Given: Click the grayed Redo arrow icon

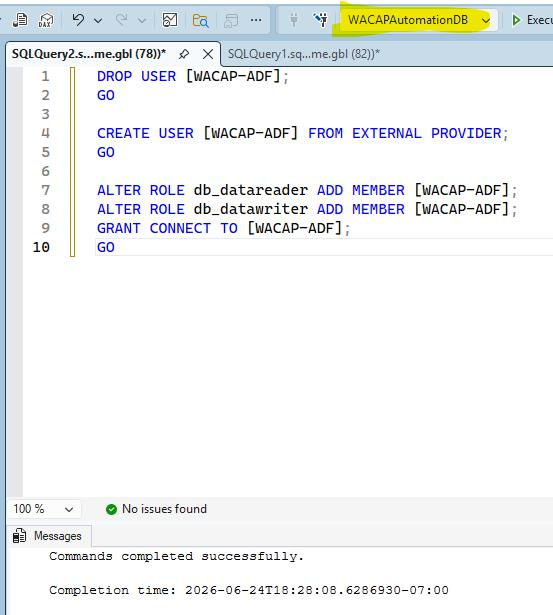Looking at the screenshot, I should tap(122, 19).
